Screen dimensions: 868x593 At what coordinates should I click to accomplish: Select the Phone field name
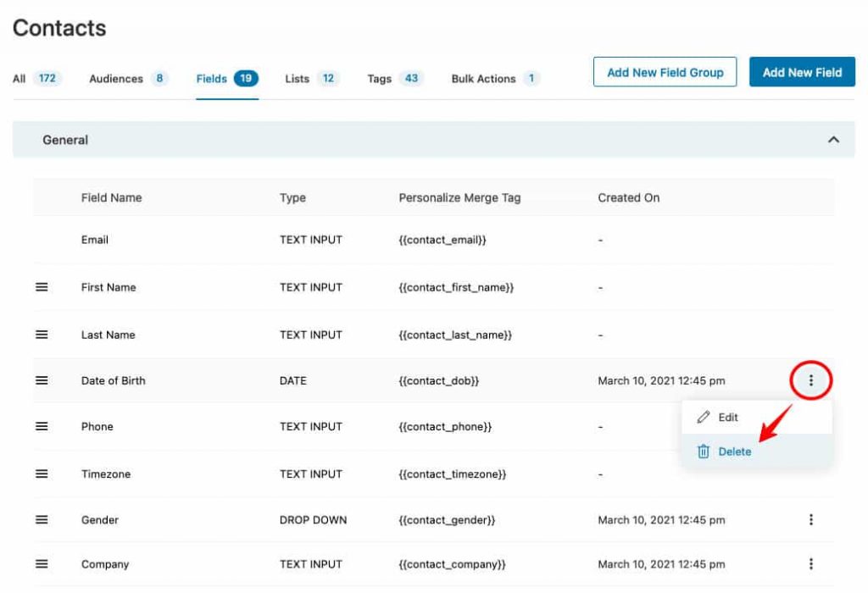tap(97, 426)
